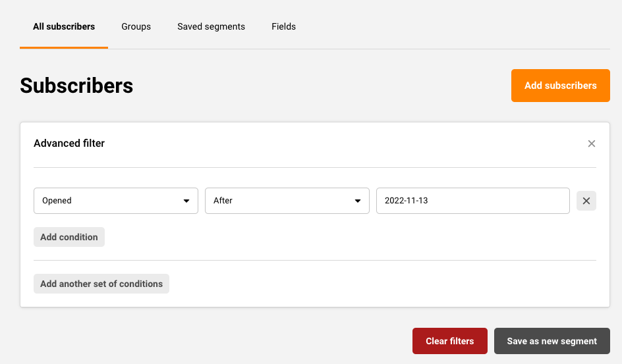Focus the date field showing 2022-11-13
This screenshot has width=622, height=364.
point(472,201)
